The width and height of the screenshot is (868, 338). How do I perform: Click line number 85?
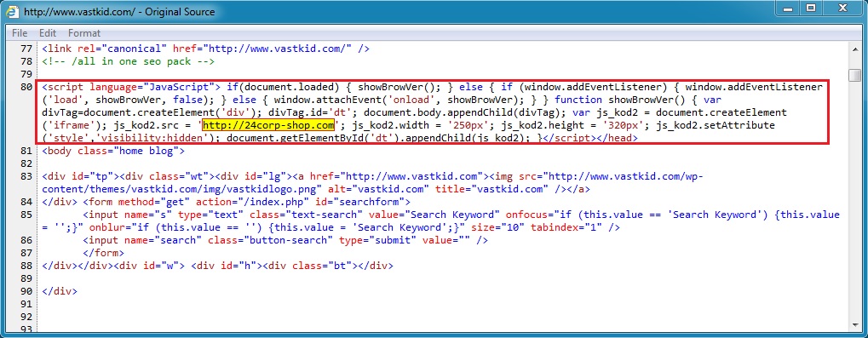coord(26,215)
